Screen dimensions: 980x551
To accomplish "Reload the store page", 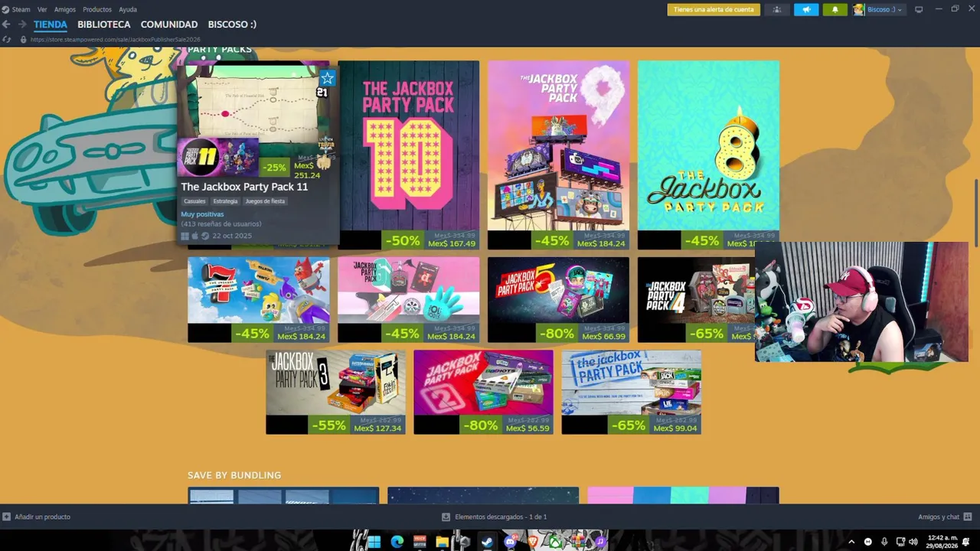I will point(7,39).
